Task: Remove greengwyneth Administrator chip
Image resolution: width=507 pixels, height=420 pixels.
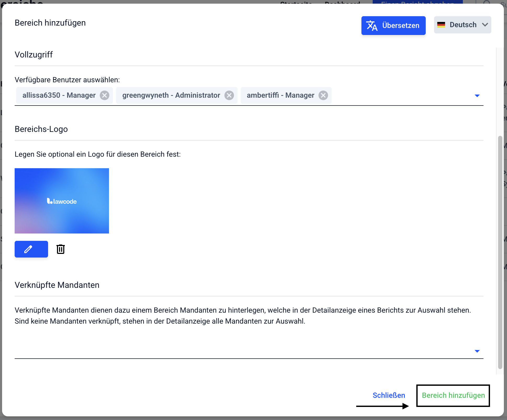Action: 229,95
